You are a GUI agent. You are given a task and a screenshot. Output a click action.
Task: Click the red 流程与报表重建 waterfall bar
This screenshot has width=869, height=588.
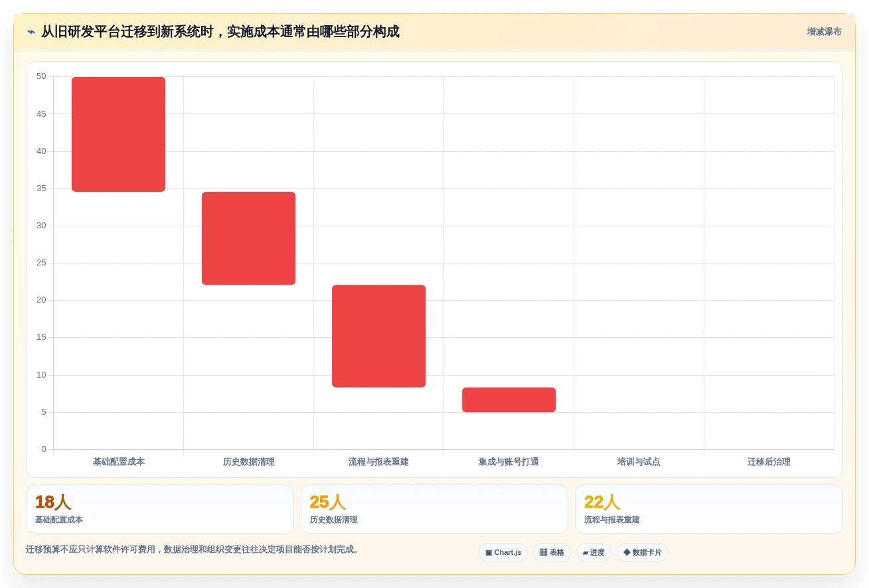[x=378, y=336]
